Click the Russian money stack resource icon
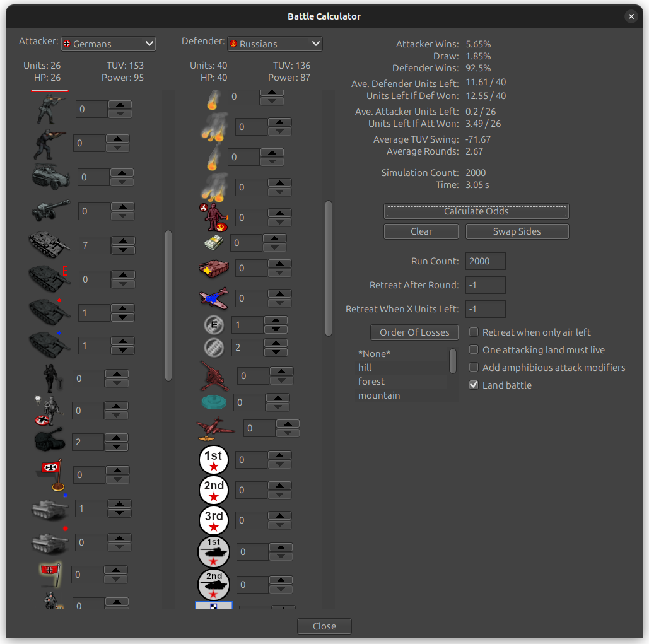This screenshot has height=644, width=649. point(213,242)
